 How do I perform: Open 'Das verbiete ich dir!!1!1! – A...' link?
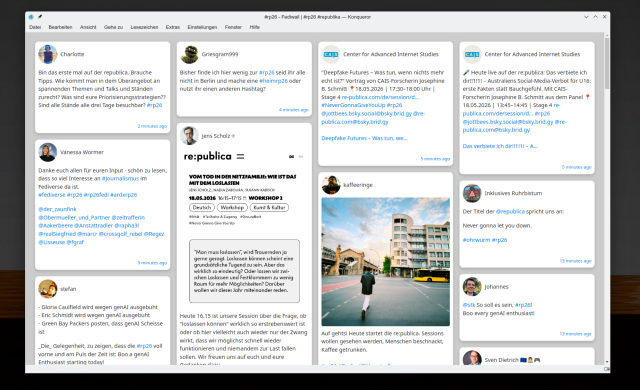[500, 146]
